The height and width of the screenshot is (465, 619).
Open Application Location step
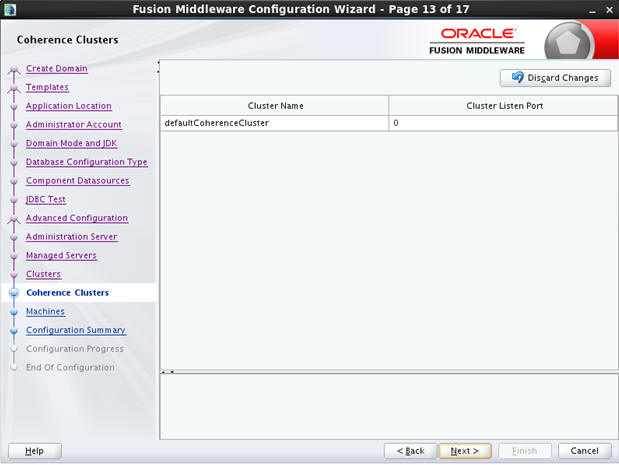point(69,106)
